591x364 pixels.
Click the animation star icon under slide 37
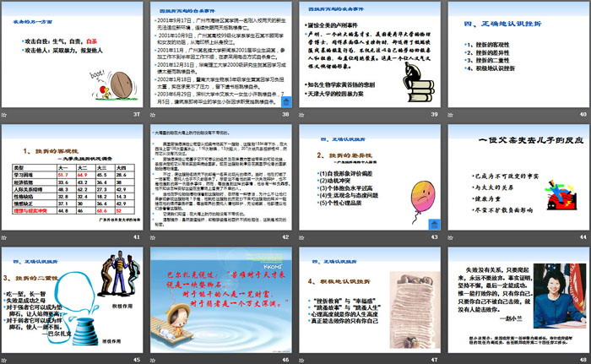pyautogui.click(x=4, y=115)
